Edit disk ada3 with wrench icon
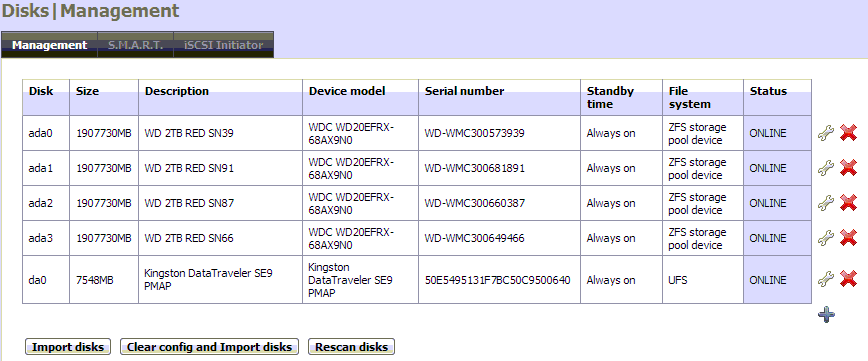This screenshot has height=361, width=868. [825, 238]
